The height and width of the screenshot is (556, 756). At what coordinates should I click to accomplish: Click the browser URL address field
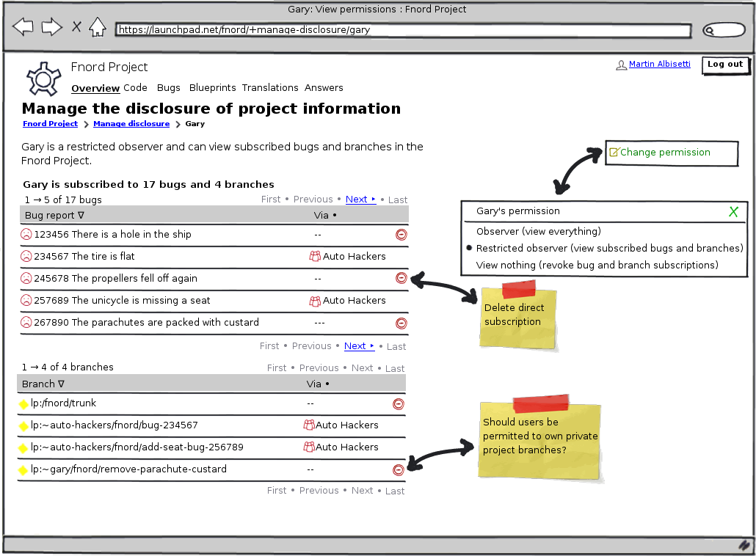402,31
